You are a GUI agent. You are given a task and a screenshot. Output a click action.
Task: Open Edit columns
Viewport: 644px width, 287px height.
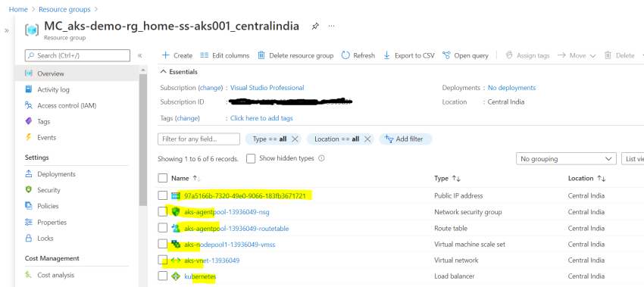[225, 55]
